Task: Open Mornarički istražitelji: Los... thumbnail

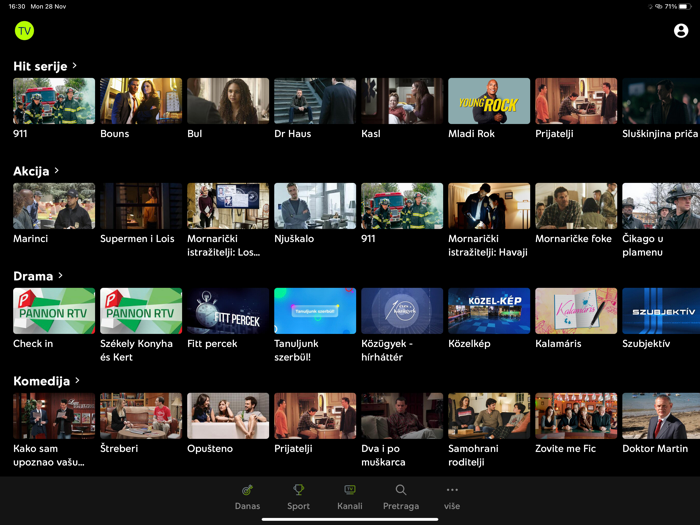Action: point(228,206)
